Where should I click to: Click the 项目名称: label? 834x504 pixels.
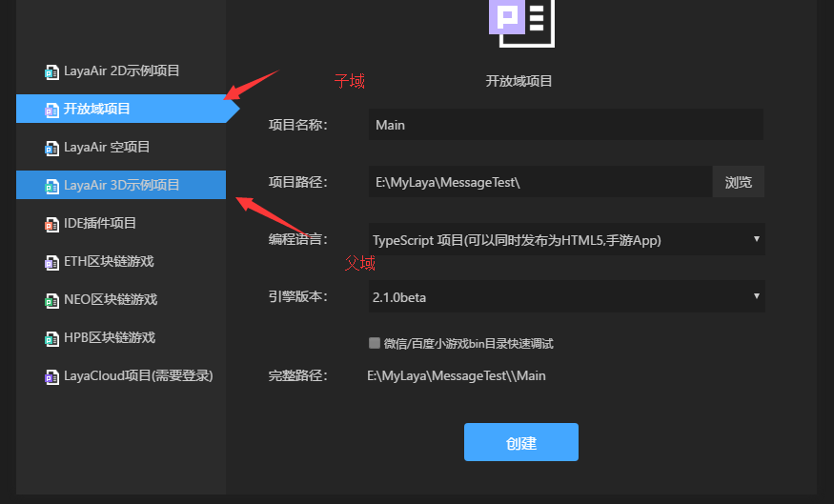(297, 125)
